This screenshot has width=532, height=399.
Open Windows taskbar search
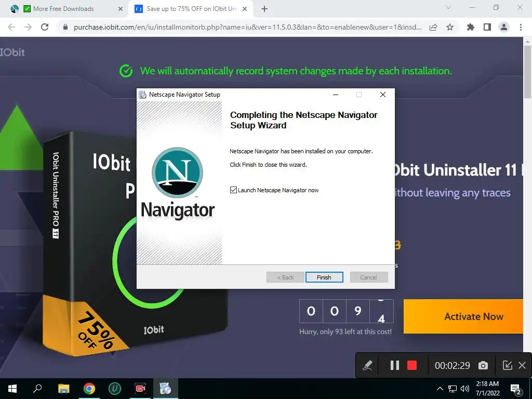(x=37, y=389)
